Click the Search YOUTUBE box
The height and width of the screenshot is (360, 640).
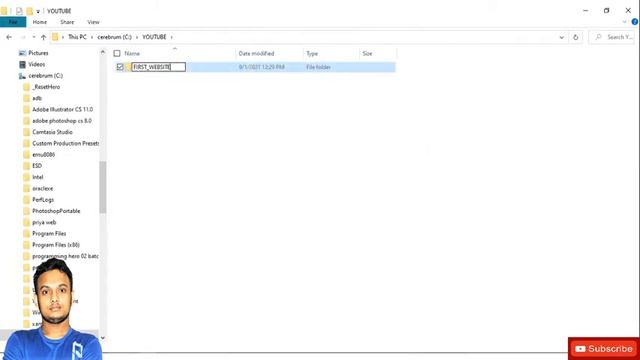(612, 37)
